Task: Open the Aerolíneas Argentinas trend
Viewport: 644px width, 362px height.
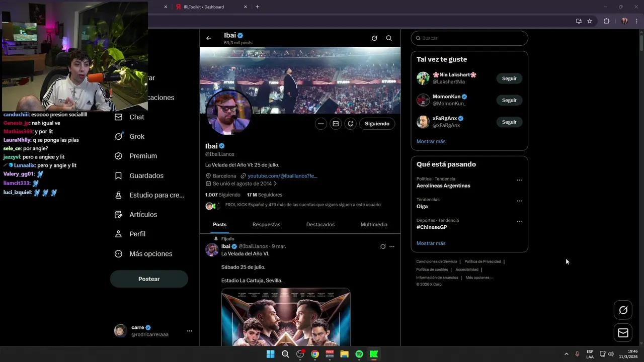Action: click(x=443, y=186)
